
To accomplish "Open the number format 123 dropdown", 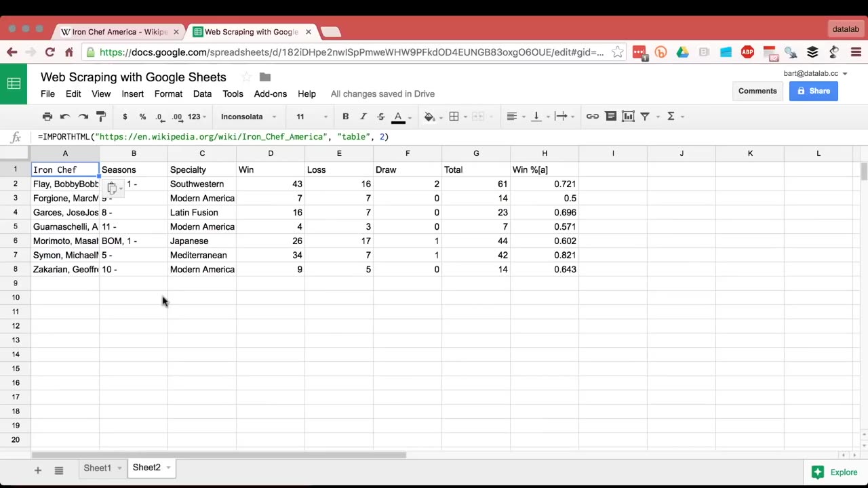I will click(197, 117).
